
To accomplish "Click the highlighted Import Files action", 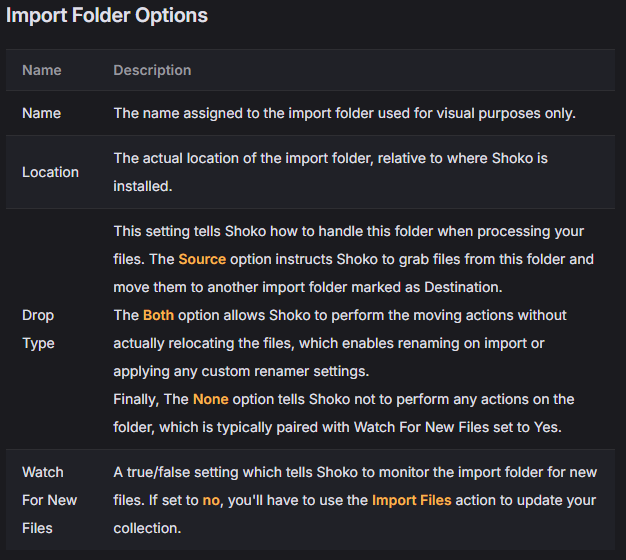I will click(411, 500).
